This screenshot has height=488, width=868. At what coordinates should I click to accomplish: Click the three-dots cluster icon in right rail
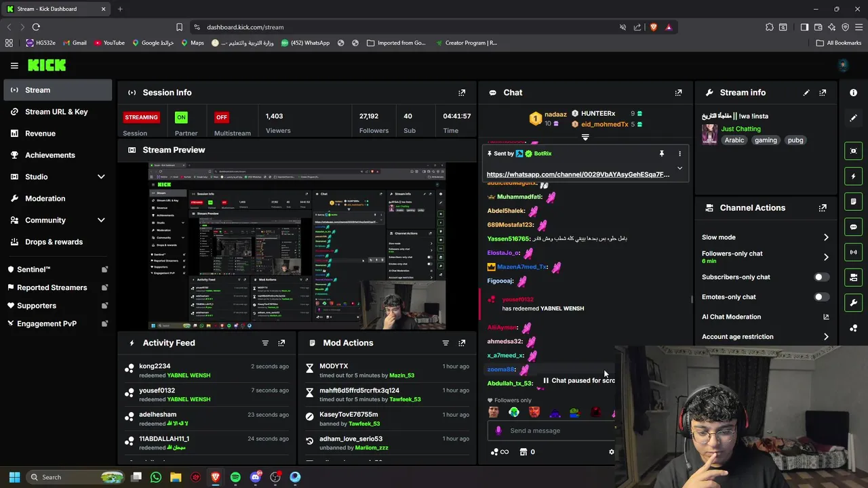(854, 328)
